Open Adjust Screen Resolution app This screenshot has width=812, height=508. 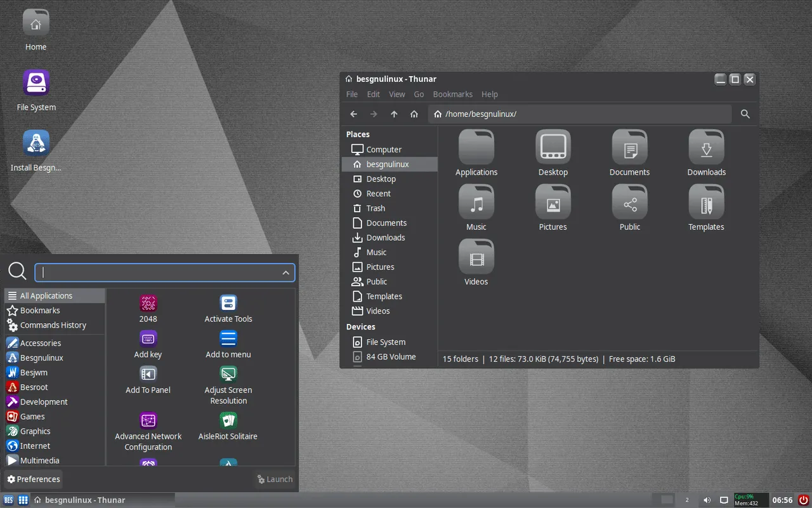[x=228, y=375]
